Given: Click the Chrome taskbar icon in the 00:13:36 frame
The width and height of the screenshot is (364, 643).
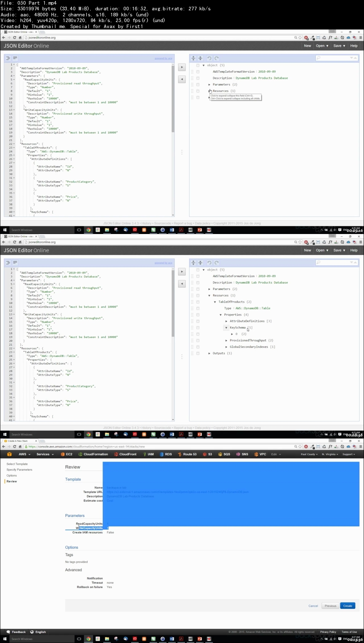Looking at the screenshot, I should 88,639.
